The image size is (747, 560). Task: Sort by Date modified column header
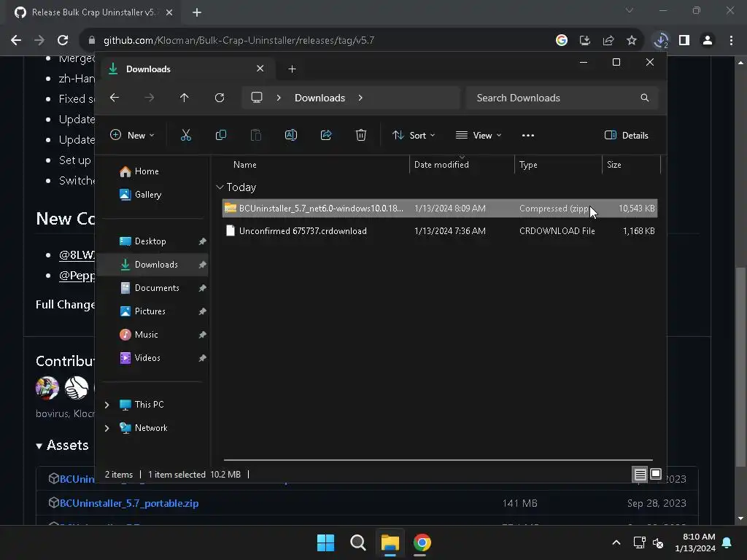pyautogui.click(x=462, y=165)
